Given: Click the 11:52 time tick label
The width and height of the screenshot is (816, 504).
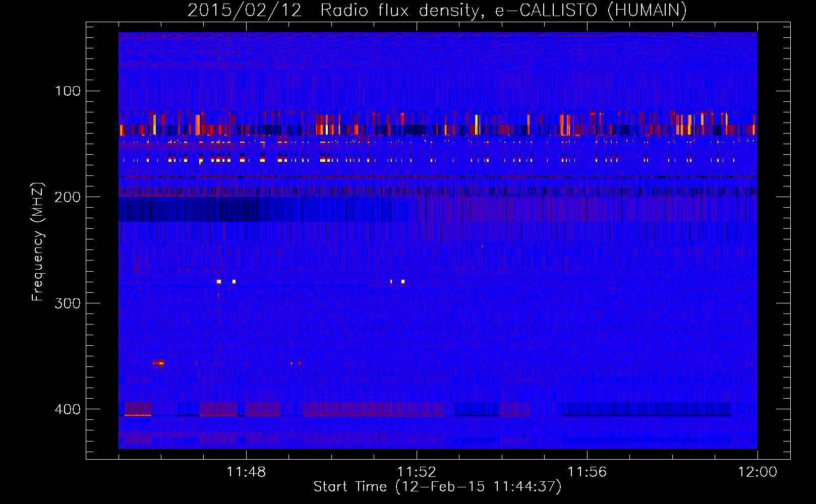Looking at the screenshot, I should [x=417, y=472].
